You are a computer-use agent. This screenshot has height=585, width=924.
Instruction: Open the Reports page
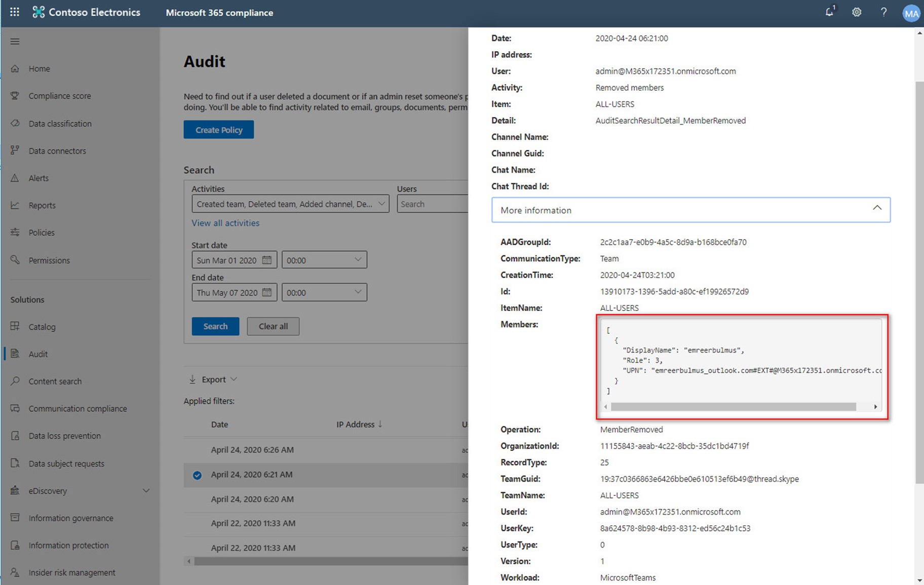(x=42, y=205)
